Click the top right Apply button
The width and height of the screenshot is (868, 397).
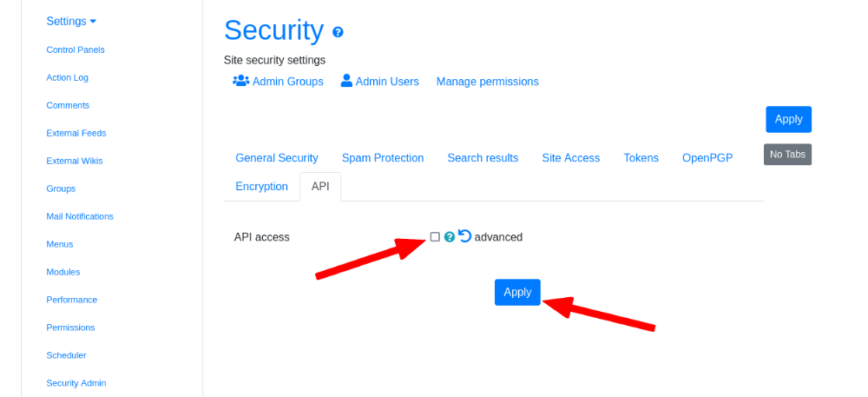pyautogui.click(x=789, y=120)
